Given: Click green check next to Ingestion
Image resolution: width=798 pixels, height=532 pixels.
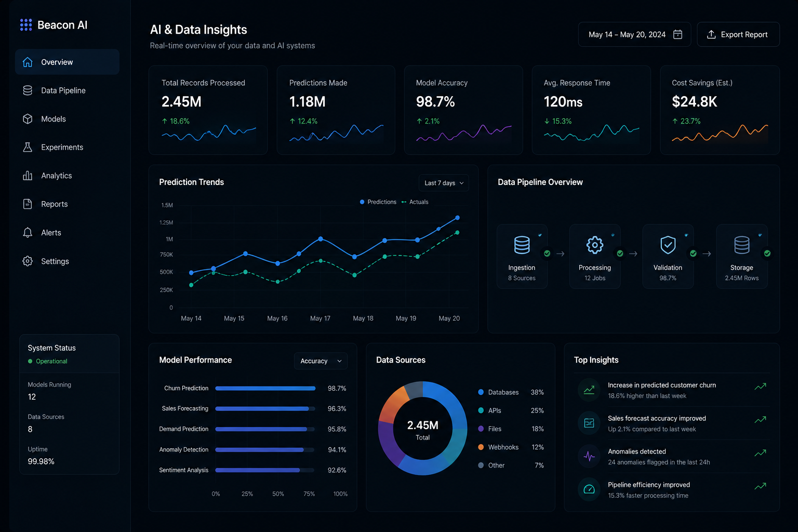Looking at the screenshot, I should point(547,254).
